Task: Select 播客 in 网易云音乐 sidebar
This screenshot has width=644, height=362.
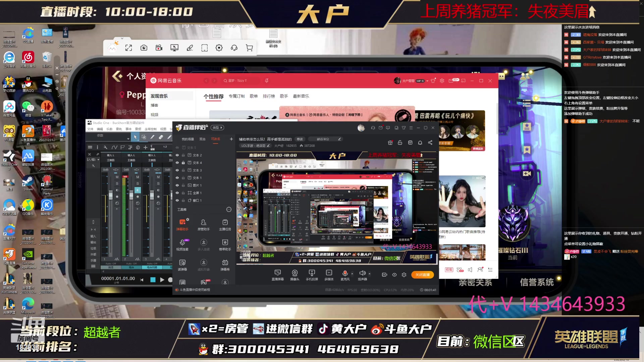Action: point(154,105)
